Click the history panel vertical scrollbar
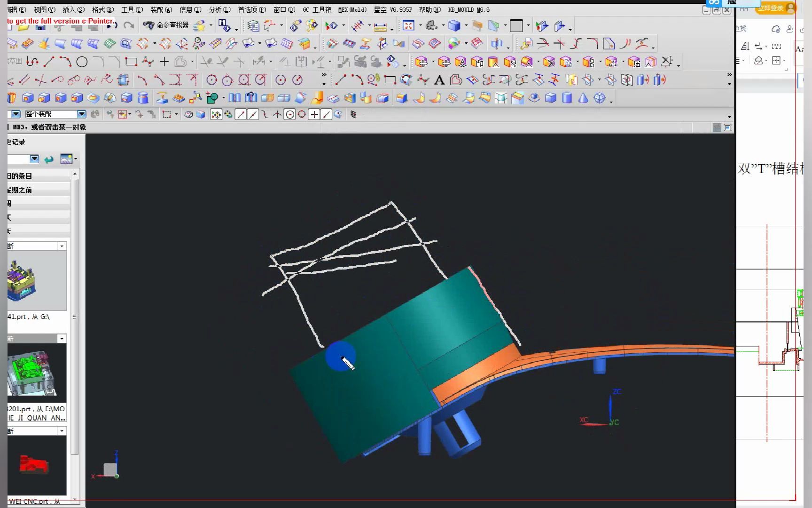The width and height of the screenshot is (812, 508). [x=74, y=316]
